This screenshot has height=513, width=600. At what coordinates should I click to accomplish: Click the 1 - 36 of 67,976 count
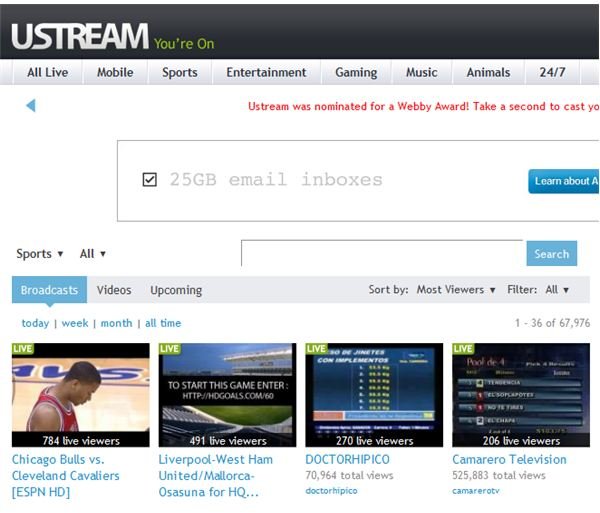pos(553,323)
